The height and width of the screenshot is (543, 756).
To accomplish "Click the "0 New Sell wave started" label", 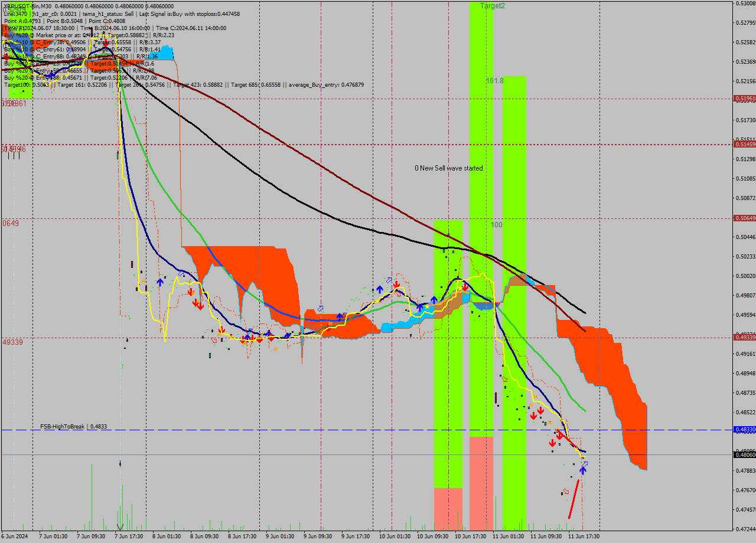I will click(x=449, y=168).
